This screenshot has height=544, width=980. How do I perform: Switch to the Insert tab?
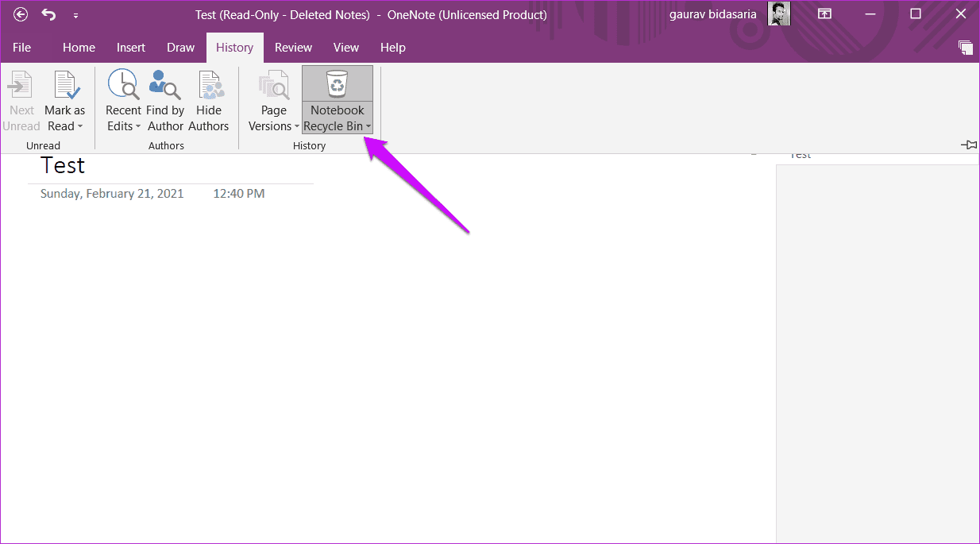click(131, 48)
